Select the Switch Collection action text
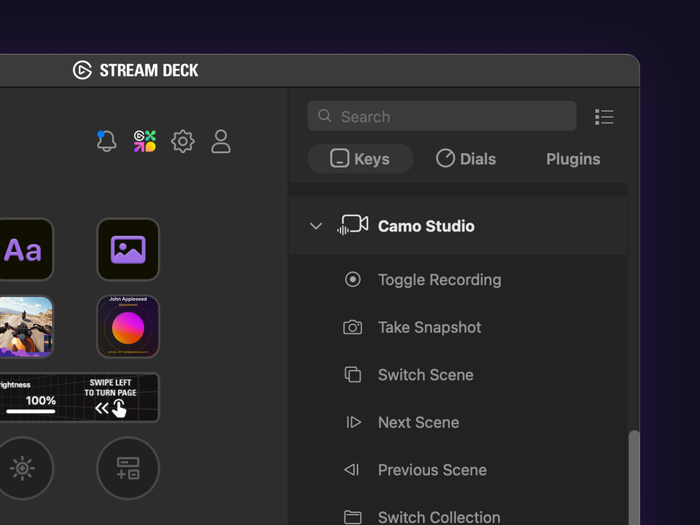 point(439,517)
